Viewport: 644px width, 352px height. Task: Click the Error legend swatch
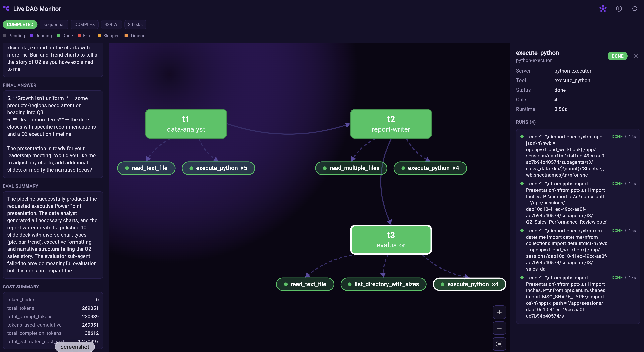pos(79,36)
